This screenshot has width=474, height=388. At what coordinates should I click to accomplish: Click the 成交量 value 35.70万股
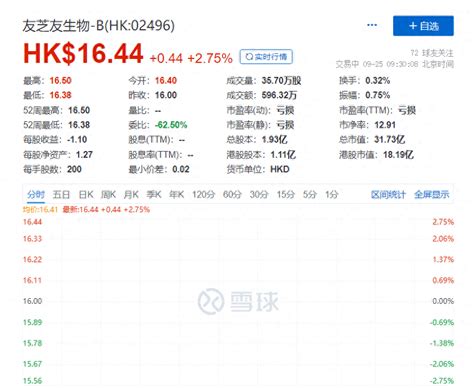click(281, 81)
